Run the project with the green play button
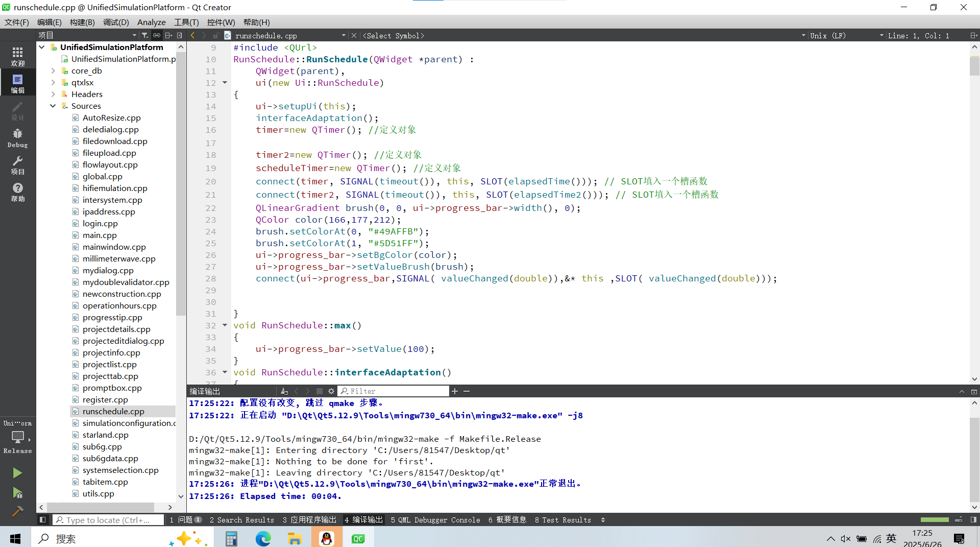980x547 pixels. (x=17, y=473)
